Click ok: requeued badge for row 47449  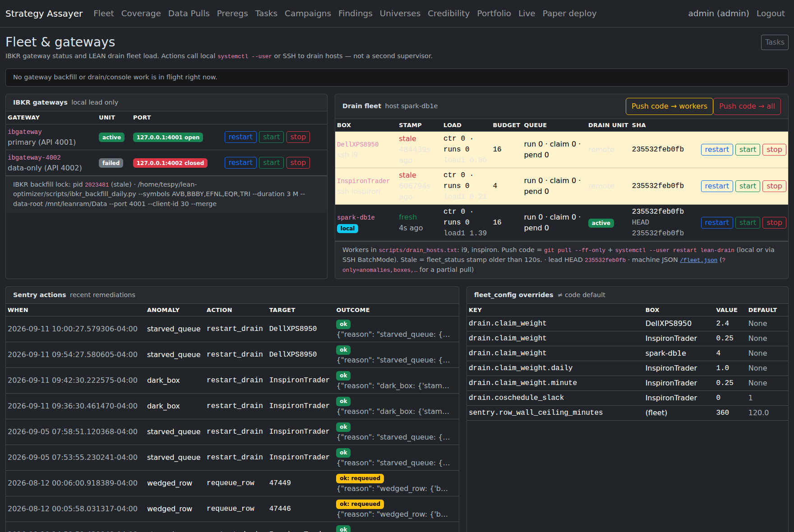[x=360, y=478]
